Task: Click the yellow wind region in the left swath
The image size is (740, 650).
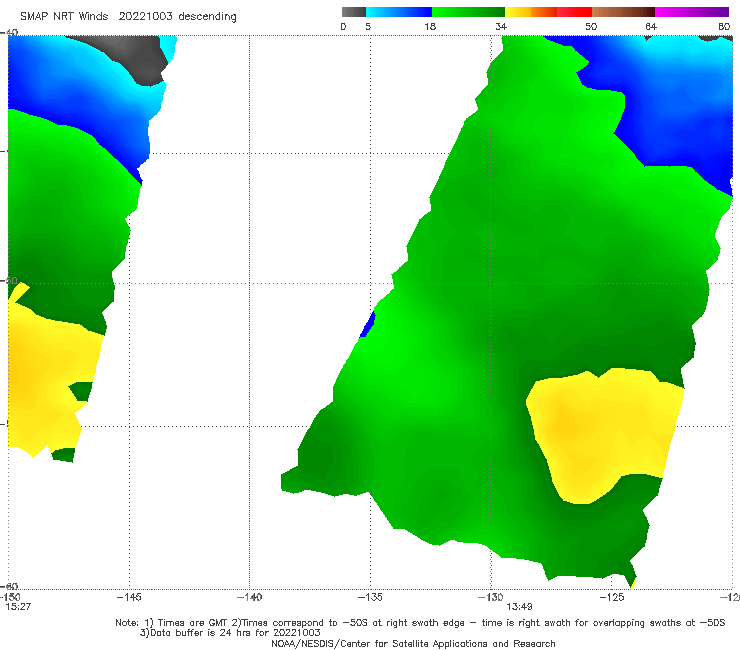Action: [x=42, y=378]
